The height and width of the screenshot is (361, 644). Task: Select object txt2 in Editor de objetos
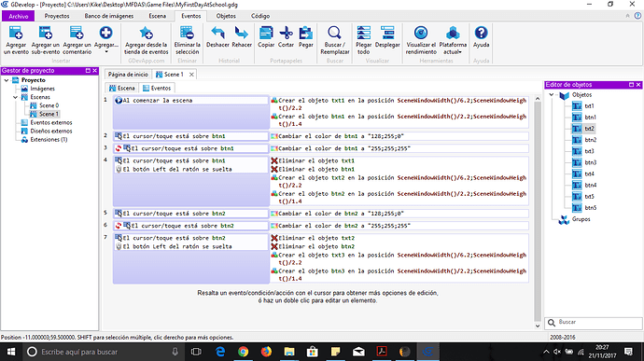(x=589, y=129)
